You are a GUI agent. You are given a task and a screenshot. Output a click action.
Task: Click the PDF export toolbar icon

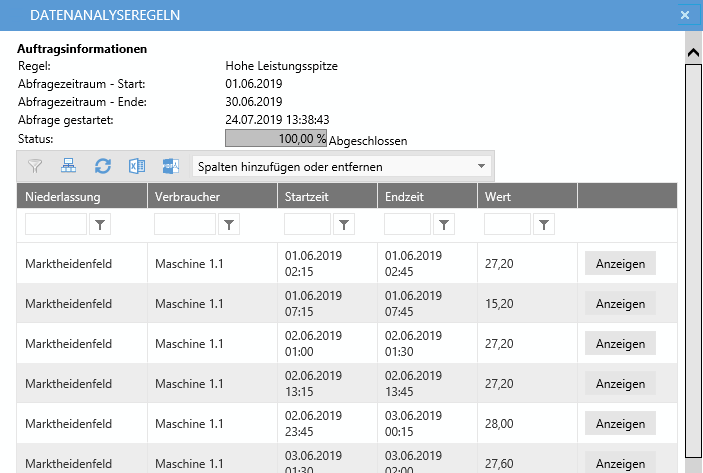(x=170, y=166)
